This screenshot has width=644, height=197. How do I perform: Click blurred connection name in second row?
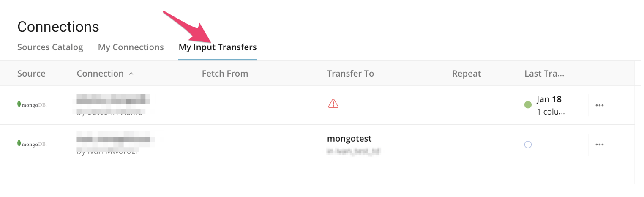(113, 139)
